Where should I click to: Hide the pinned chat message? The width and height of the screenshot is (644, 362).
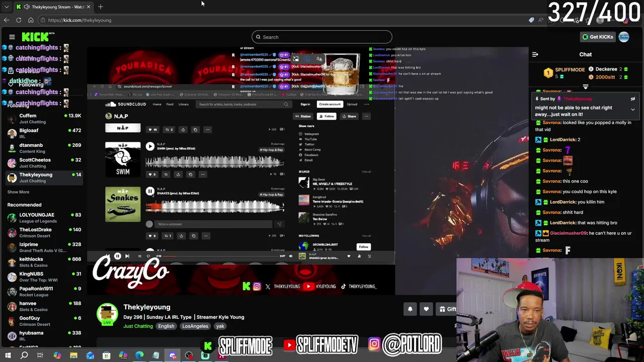(633, 99)
